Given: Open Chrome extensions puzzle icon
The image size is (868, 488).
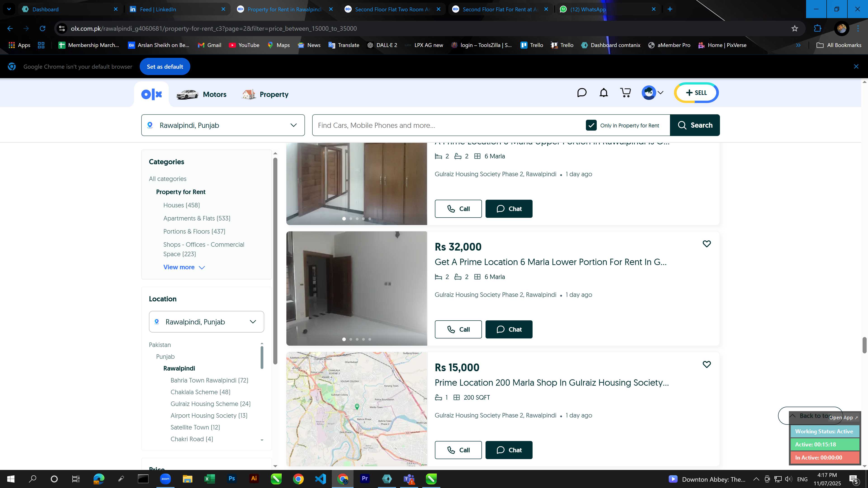Looking at the screenshot, I should point(817,29).
